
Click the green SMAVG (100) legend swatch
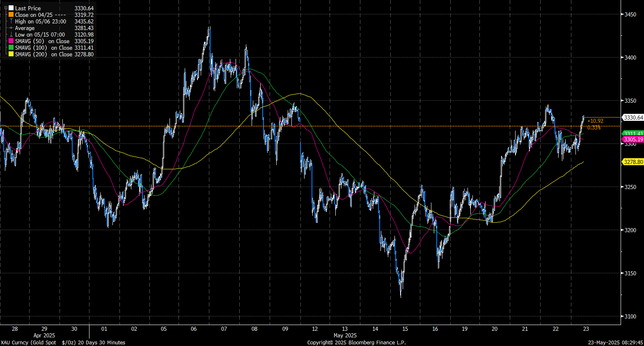click(x=11, y=48)
